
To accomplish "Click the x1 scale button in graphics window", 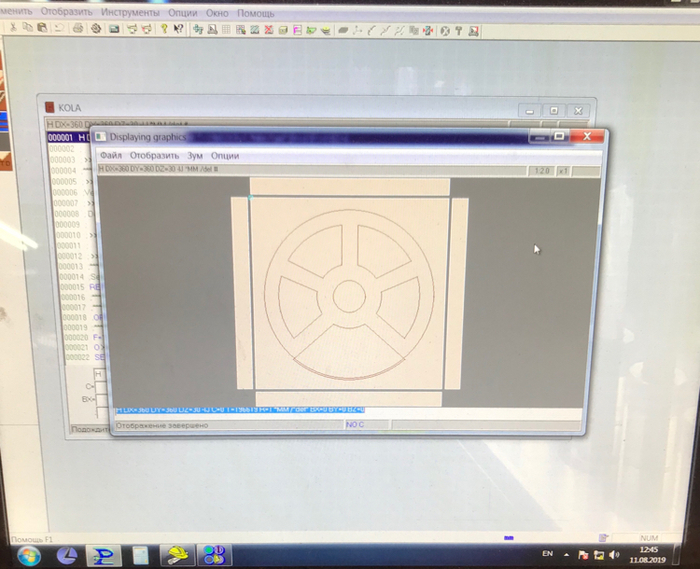I will (563, 171).
